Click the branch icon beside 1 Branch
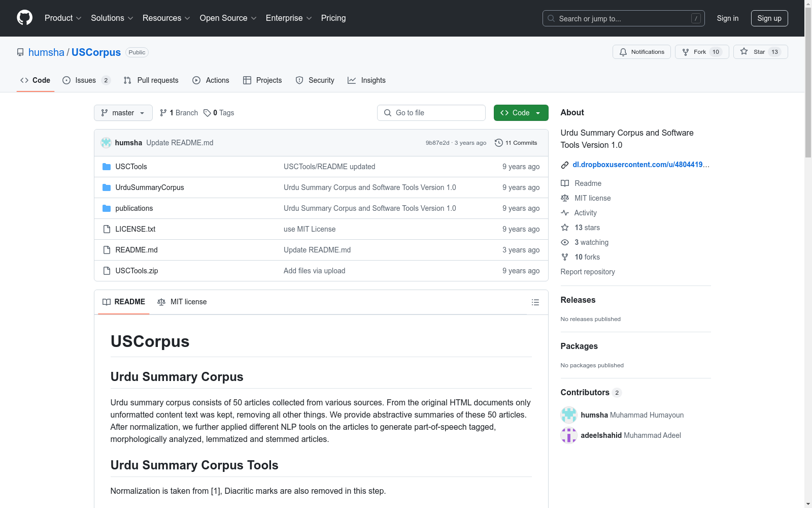The image size is (812, 508). 163,113
